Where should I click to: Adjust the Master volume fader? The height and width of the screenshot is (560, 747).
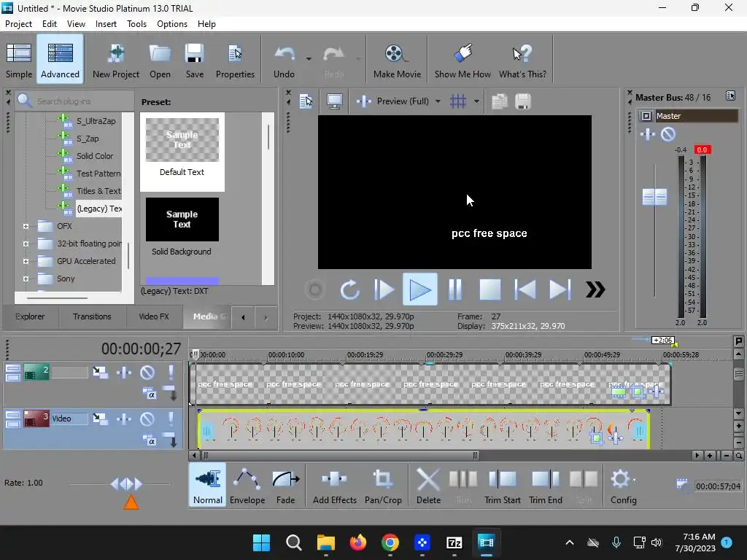[x=654, y=197]
